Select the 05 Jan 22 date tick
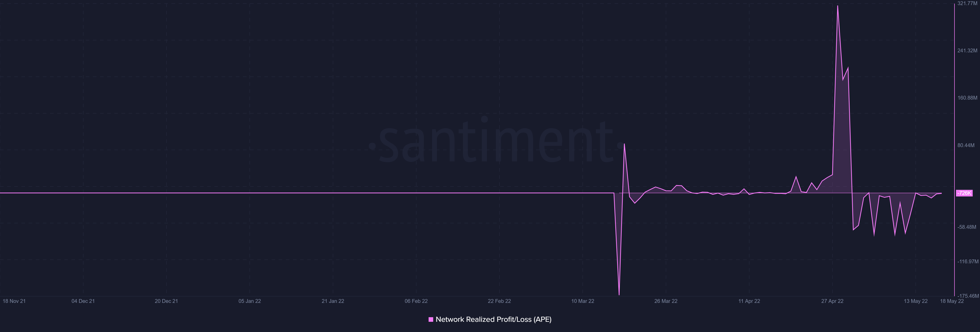Screen dimensions: 980x332 [250, 301]
